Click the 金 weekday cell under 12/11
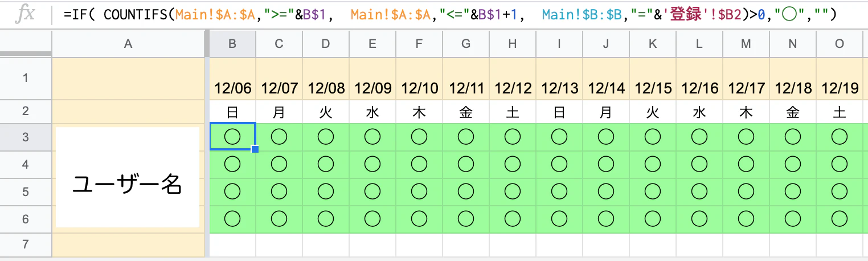Viewport: 868px width, 261px height. (466, 112)
